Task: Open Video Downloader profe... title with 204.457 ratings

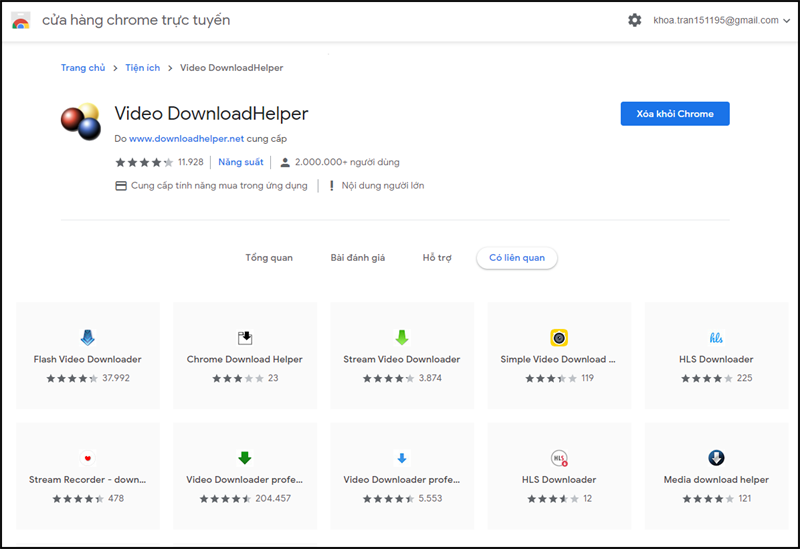Action: click(x=245, y=480)
